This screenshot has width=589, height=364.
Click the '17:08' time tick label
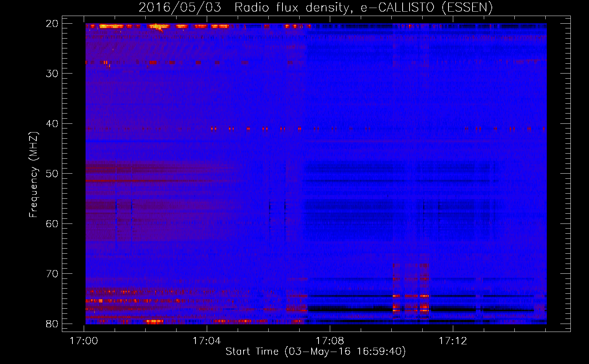330,341
